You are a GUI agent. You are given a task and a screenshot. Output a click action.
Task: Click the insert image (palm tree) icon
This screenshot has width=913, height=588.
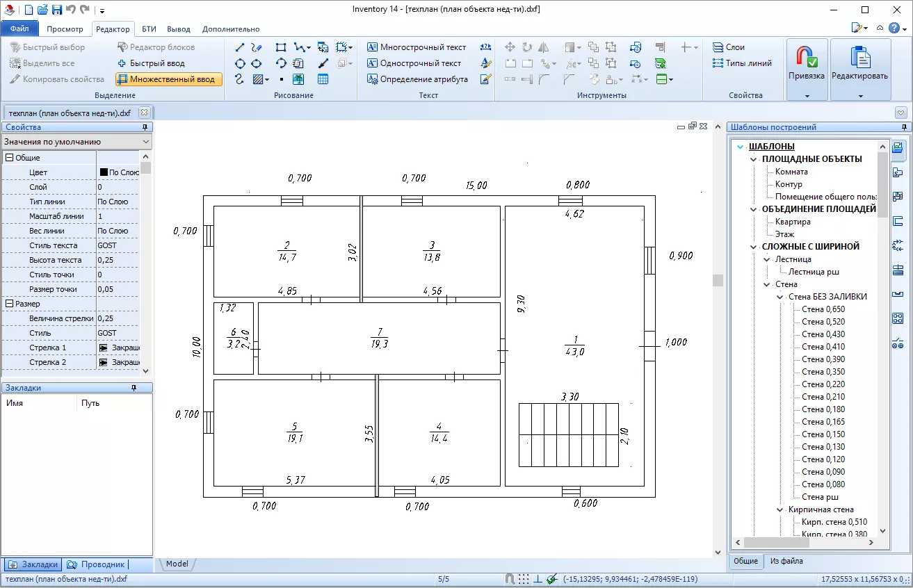tap(298, 79)
